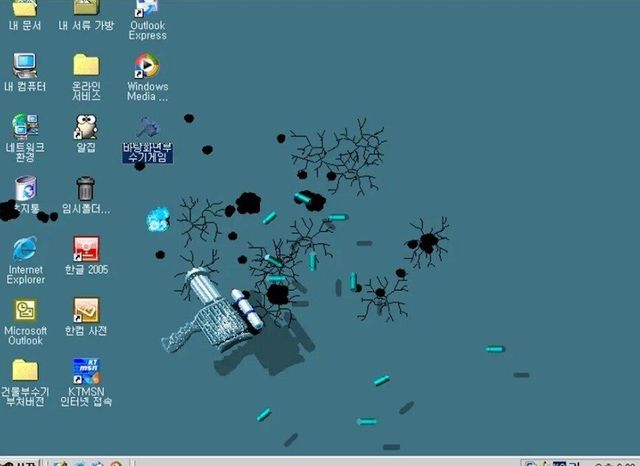This screenshot has width=640, height=466.
Task: Launch Internet Explorer from desktop
Action: [25, 249]
